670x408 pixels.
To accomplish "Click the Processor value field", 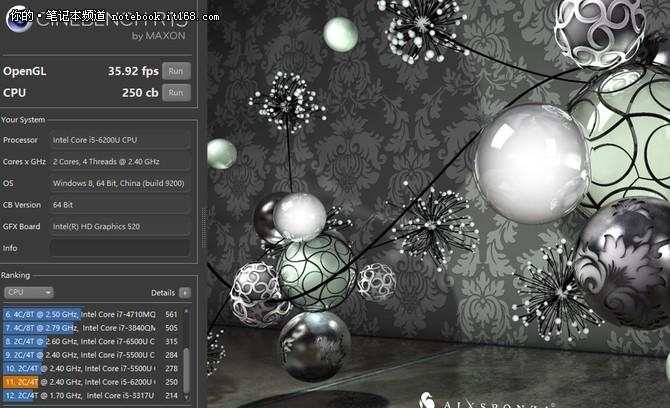I will click(x=118, y=140).
